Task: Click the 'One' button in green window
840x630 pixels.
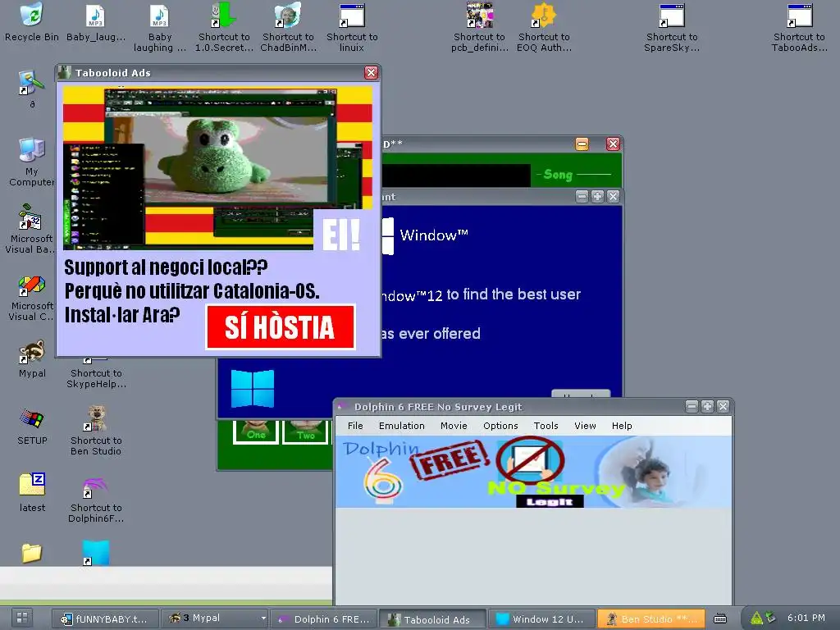Action: (256, 431)
